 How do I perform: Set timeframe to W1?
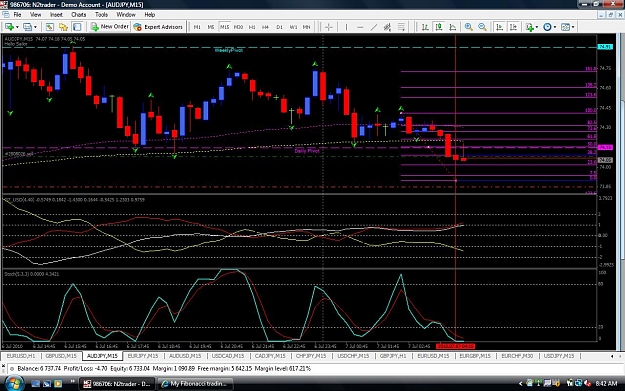tap(293, 27)
